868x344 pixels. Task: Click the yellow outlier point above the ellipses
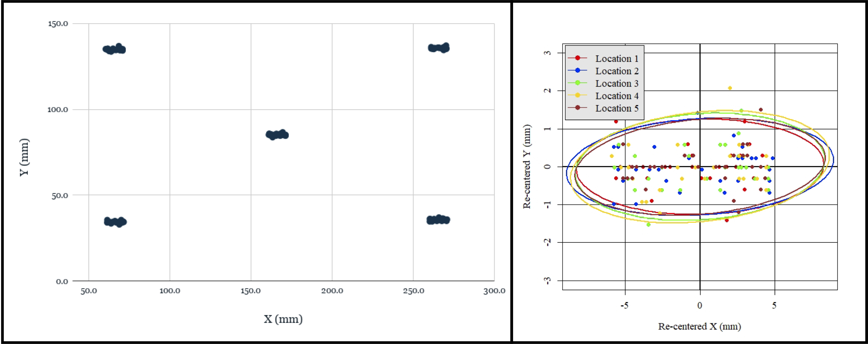(730, 88)
